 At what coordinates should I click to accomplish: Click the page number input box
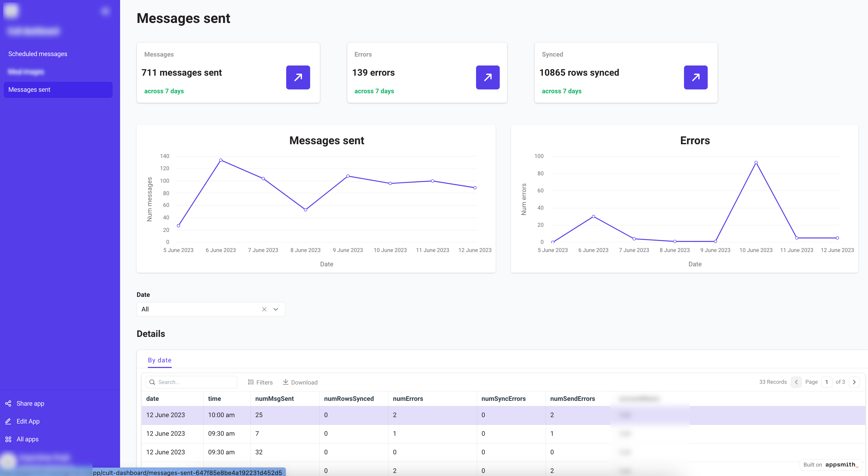(826, 382)
